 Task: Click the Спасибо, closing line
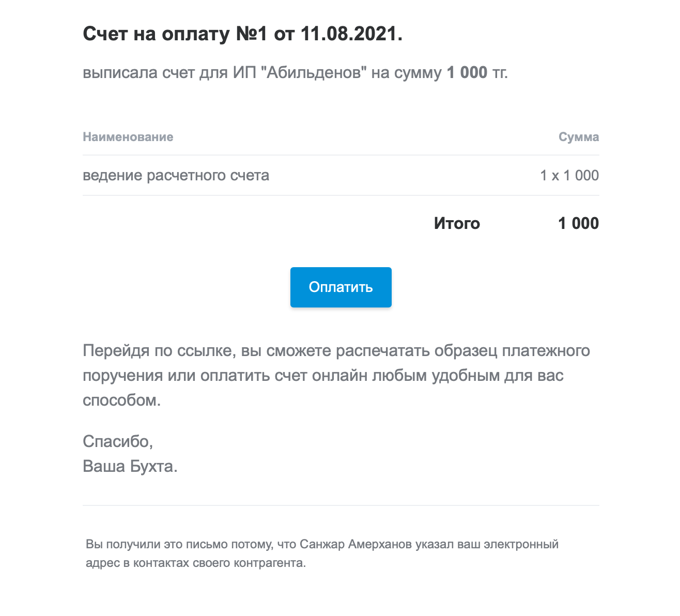(118, 441)
